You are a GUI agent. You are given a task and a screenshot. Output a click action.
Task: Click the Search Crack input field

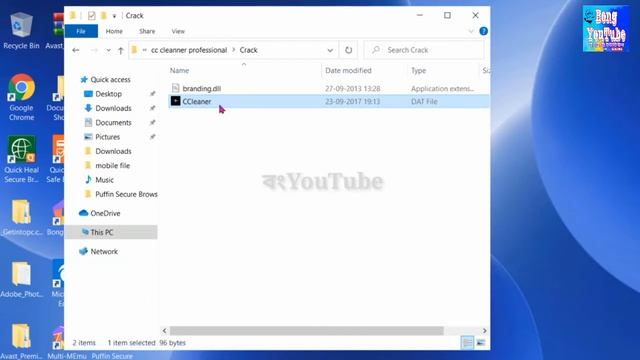pyautogui.click(x=424, y=50)
